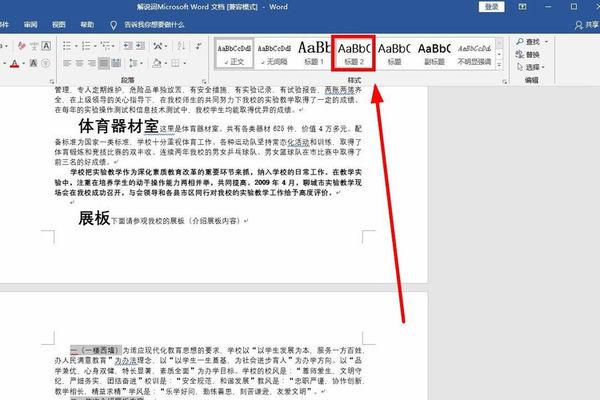The width and height of the screenshot is (600, 400).
Task: Click the Share person icon
Action: tap(579, 25)
